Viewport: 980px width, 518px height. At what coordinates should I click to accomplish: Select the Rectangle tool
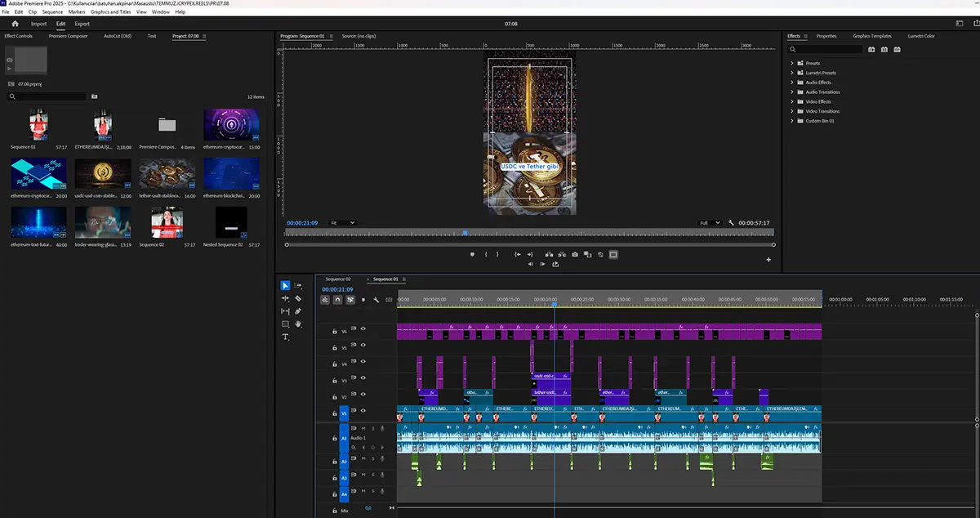coord(285,324)
